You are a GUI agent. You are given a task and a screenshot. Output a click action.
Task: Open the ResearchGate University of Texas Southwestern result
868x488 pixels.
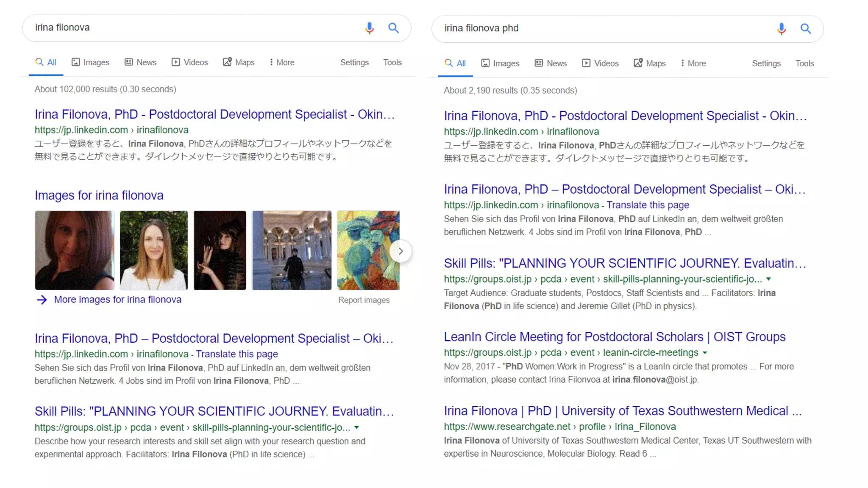point(623,410)
